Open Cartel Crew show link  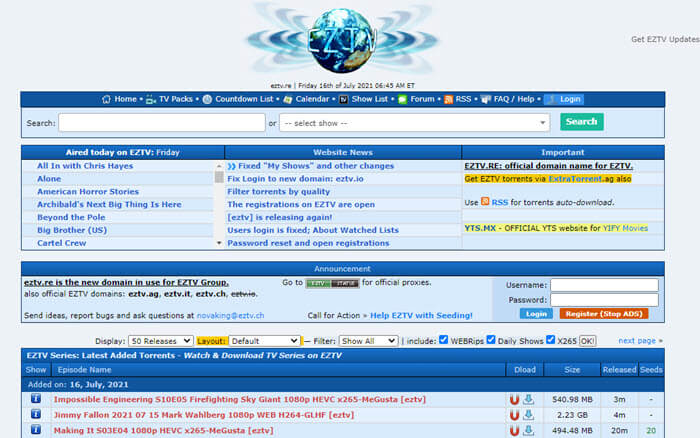click(x=62, y=243)
